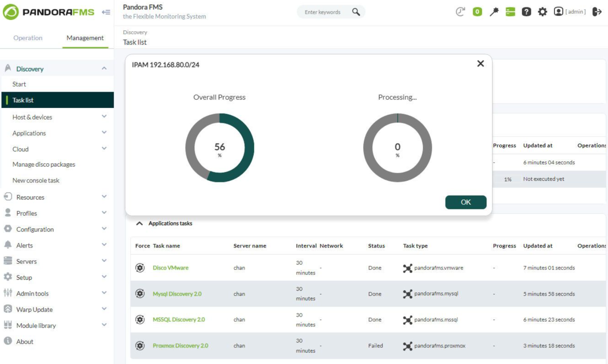Open the Mysql Discovery 2.0 task link
608x364 pixels.
click(x=177, y=293)
